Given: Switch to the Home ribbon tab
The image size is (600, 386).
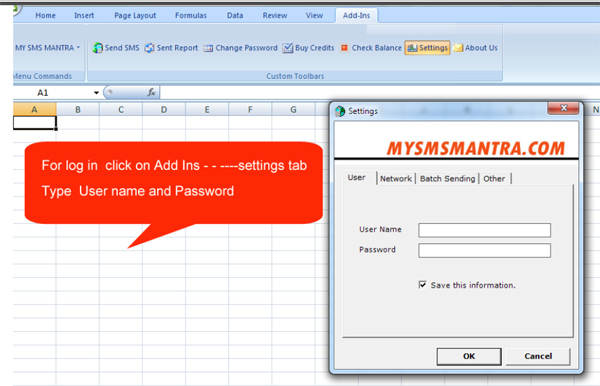Looking at the screenshot, I should pos(45,16).
